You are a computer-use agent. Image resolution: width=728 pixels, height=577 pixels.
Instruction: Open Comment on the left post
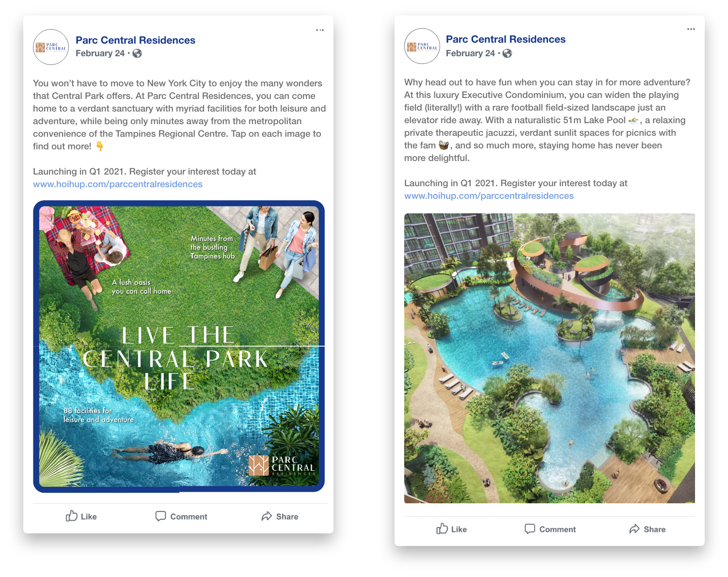pos(181,516)
